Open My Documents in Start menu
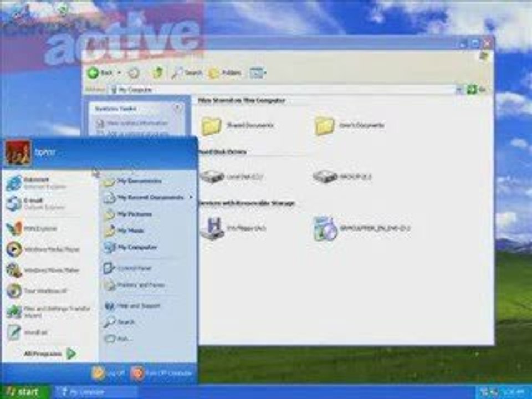Image resolution: width=532 pixels, height=399 pixels. [x=132, y=181]
